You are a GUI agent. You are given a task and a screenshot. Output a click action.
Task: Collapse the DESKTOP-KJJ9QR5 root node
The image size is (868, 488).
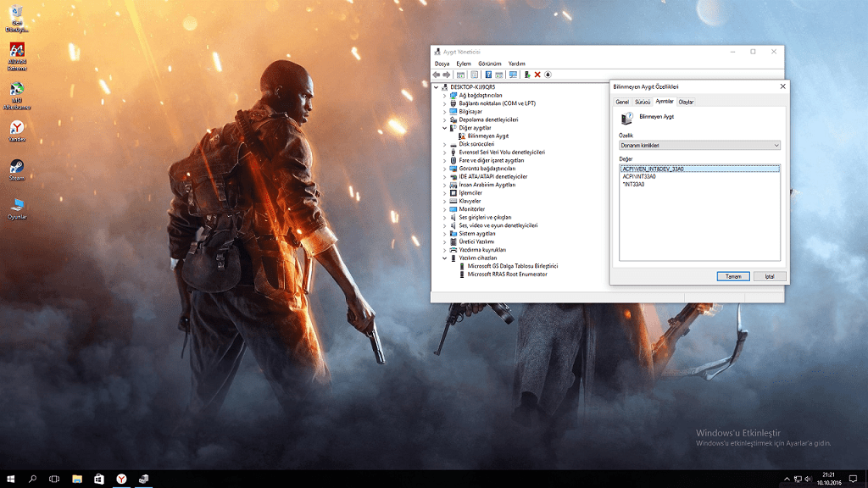click(x=437, y=87)
